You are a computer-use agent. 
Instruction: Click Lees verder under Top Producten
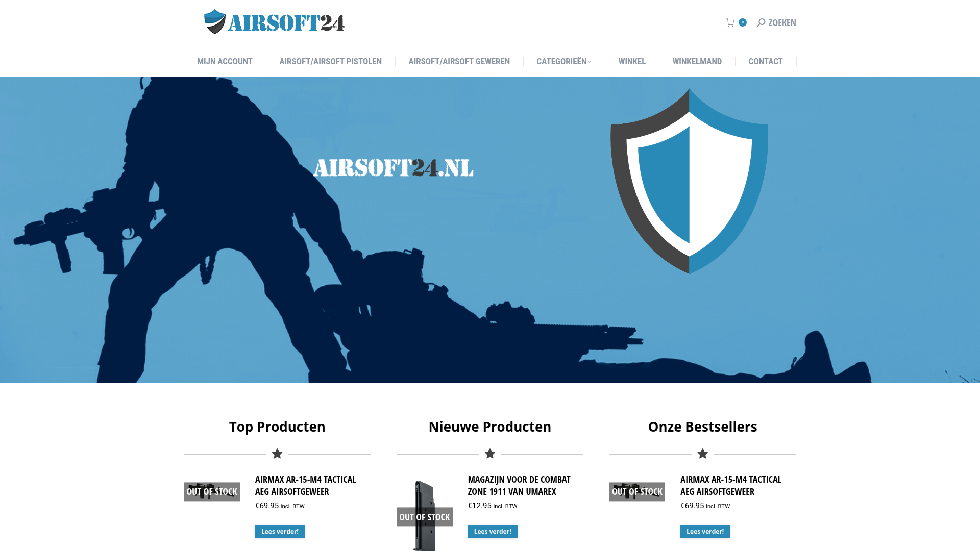[x=280, y=532]
